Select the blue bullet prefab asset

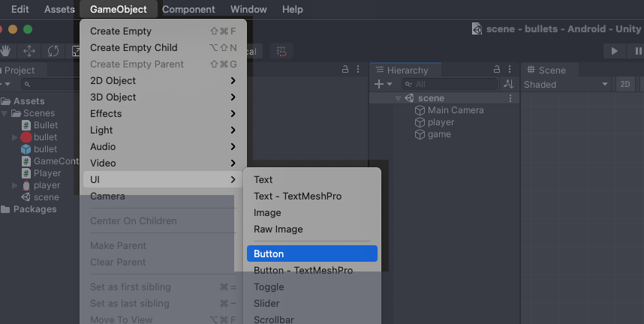pos(39,149)
